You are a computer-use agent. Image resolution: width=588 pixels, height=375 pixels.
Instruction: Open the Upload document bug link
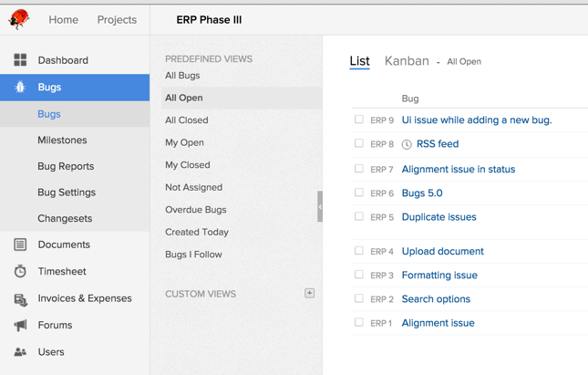point(442,251)
